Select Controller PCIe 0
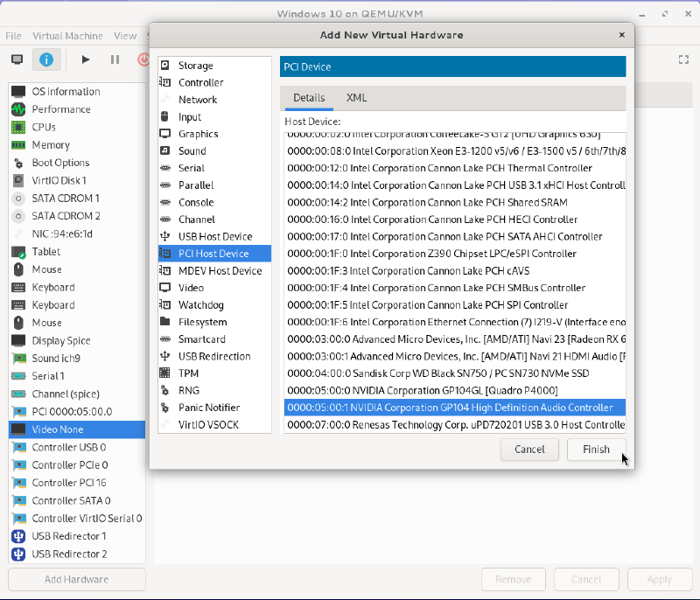This screenshot has width=700, height=600. click(77, 465)
